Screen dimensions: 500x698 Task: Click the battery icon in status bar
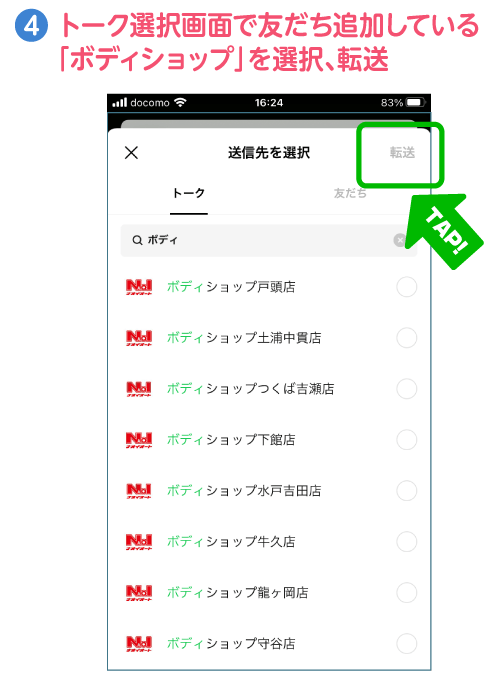click(x=416, y=103)
